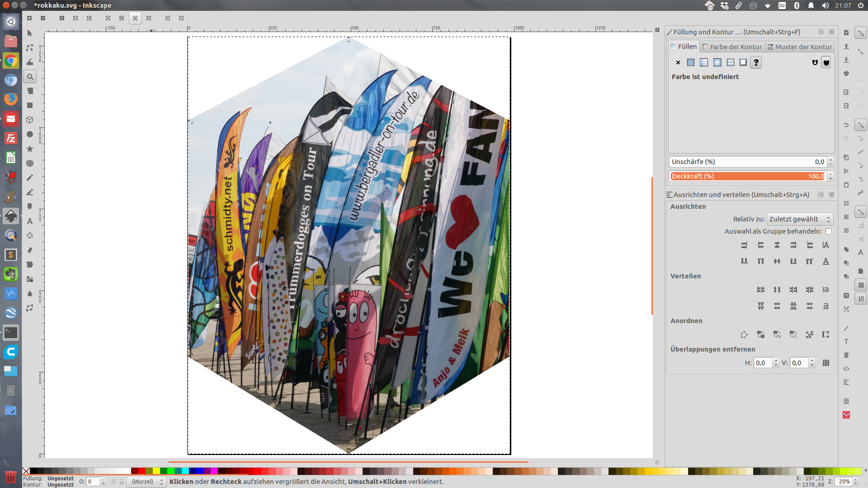Click the remove overlaps button
This screenshot has width=868, height=488.
click(x=826, y=363)
